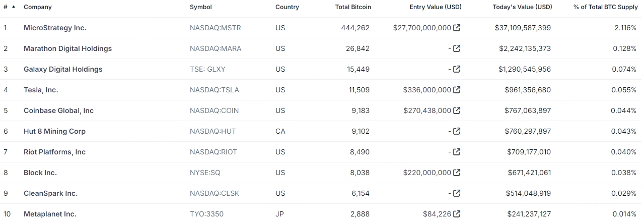Screen dimensions: 644x221
Task: Open Tesla entry value external link icon
Action: pos(457,90)
